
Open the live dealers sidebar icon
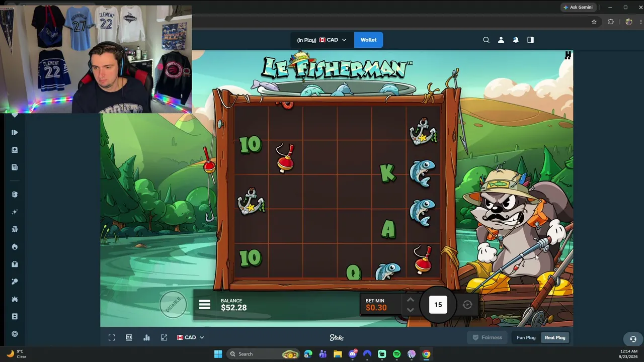(x=15, y=264)
